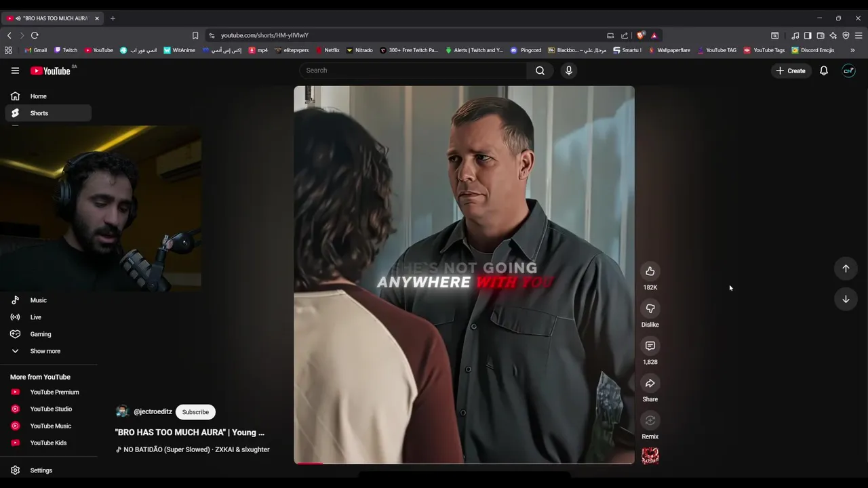Open the Brave Wallet icon
This screenshot has height=488, width=868.
point(821,35)
